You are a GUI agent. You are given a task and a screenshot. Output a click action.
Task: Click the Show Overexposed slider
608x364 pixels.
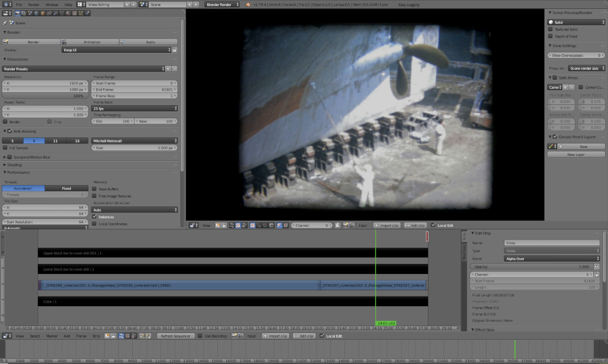pyautogui.click(x=576, y=56)
